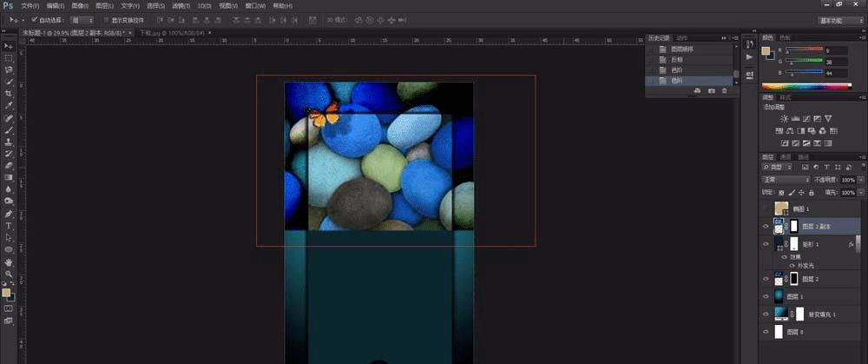Hide the 图层 2 副本 layer via eye icon
The image size is (868, 364).
click(x=766, y=228)
